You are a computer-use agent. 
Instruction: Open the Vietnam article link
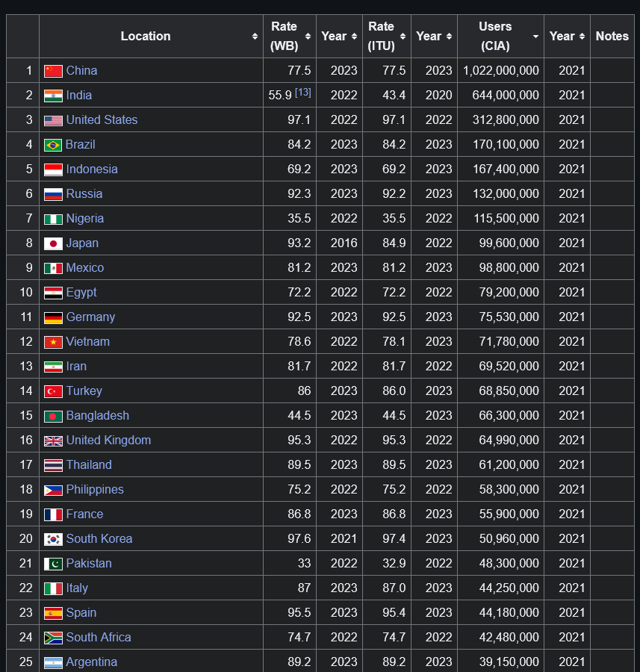[88, 341]
